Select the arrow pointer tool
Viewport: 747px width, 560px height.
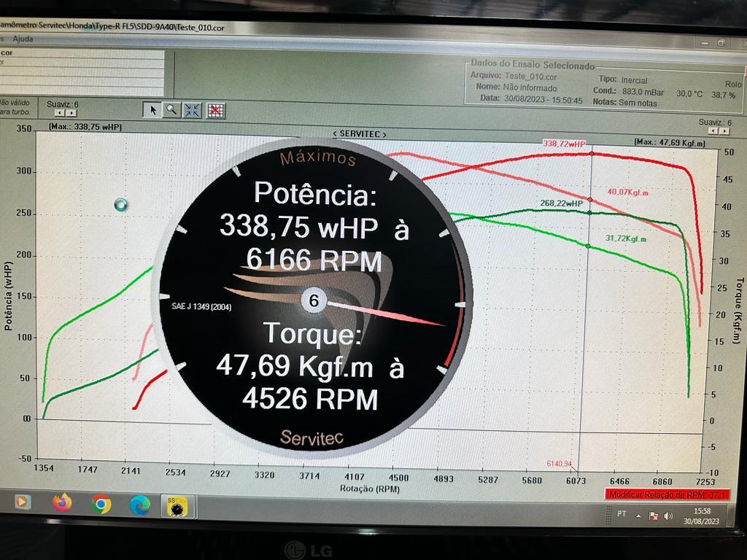153,109
